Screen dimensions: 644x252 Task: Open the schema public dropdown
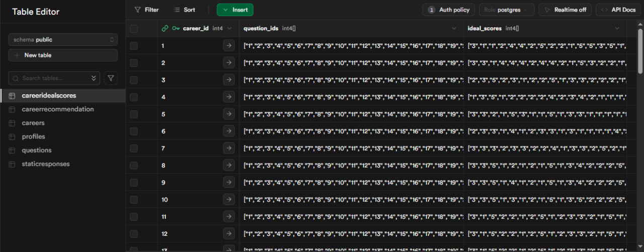(x=63, y=39)
